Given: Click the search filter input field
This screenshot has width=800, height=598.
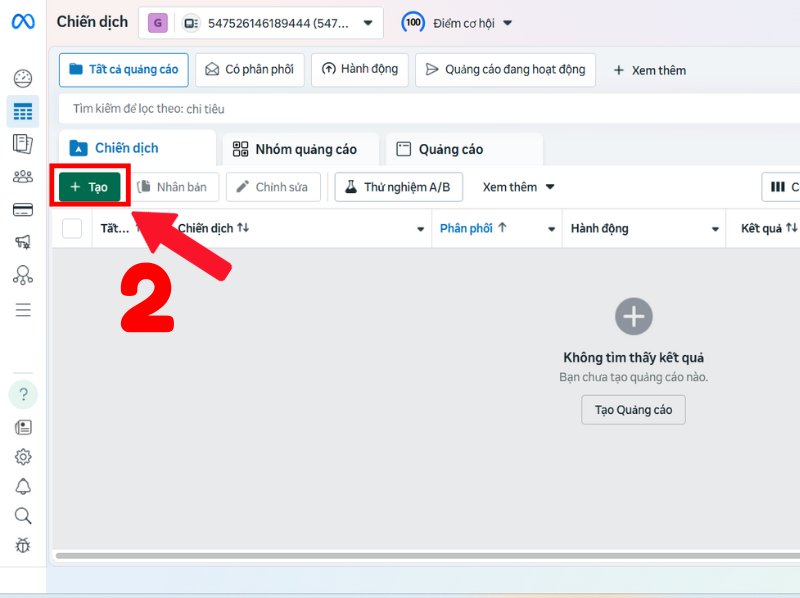Looking at the screenshot, I should (429, 109).
